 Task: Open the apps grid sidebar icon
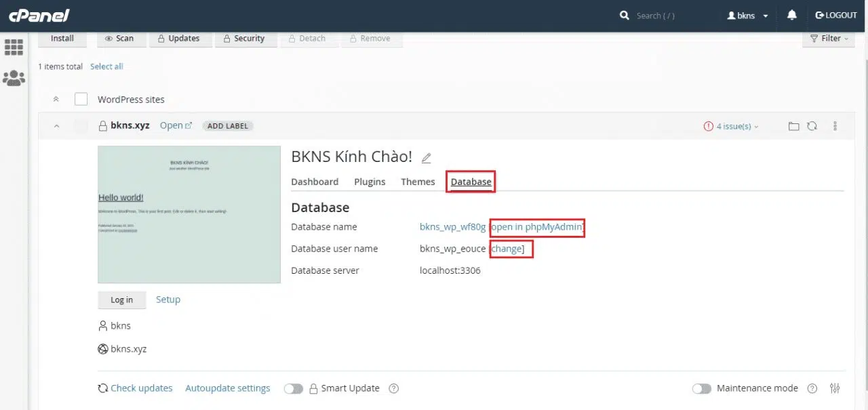[14, 47]
